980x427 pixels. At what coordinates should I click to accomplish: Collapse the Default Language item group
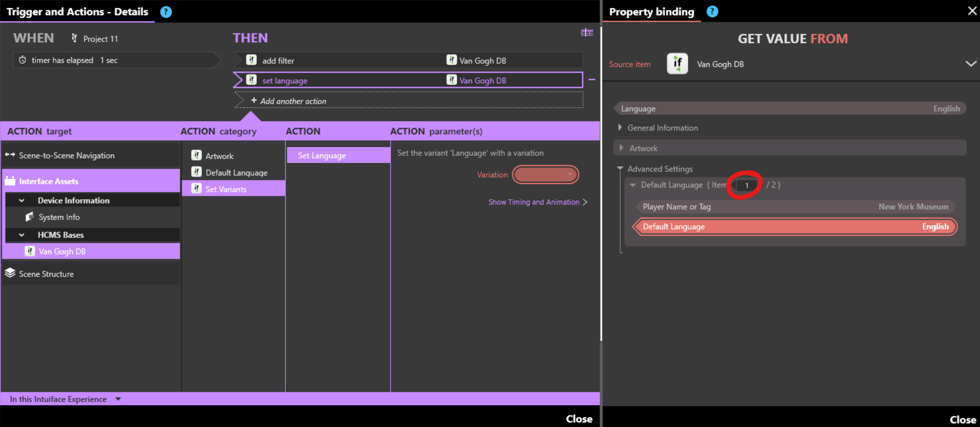[633, 185]
